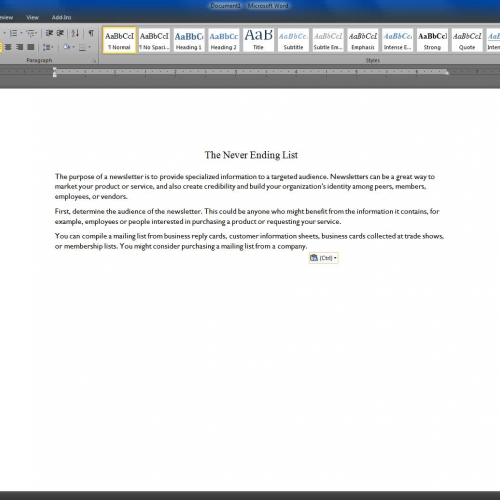Click the title 'The Never Ending List'
Viewport: 500px width, 500px height.
coord(251,155)
